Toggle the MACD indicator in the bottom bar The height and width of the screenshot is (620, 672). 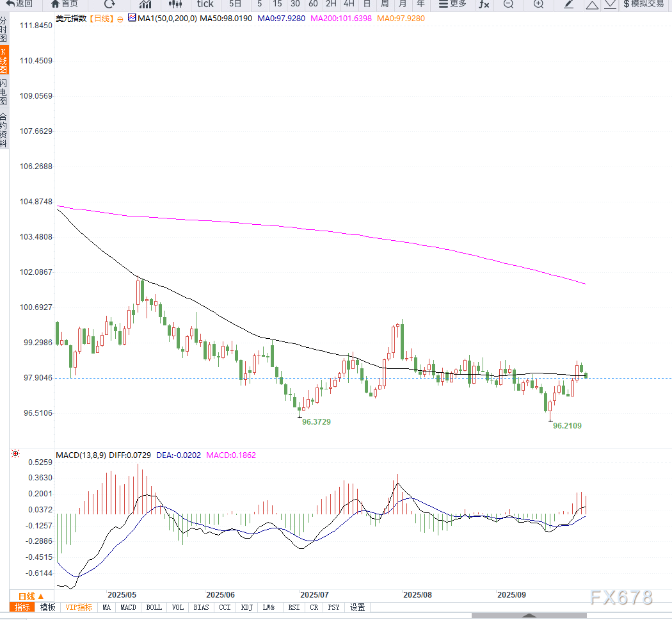128,607
